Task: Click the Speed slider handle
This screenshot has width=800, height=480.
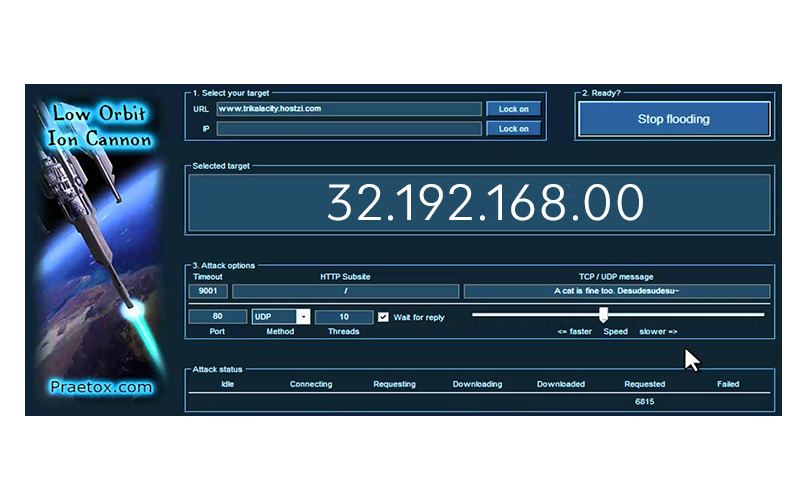Action: tap(604, 314)
